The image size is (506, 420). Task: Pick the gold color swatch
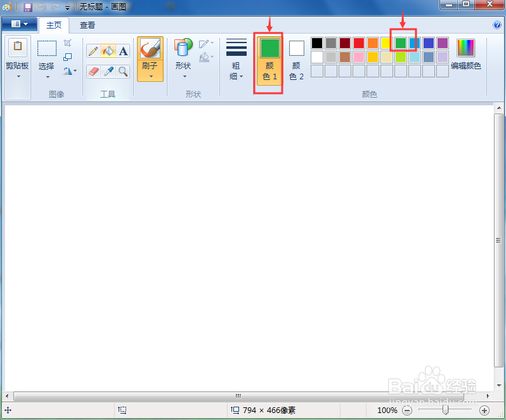point(373,57)
